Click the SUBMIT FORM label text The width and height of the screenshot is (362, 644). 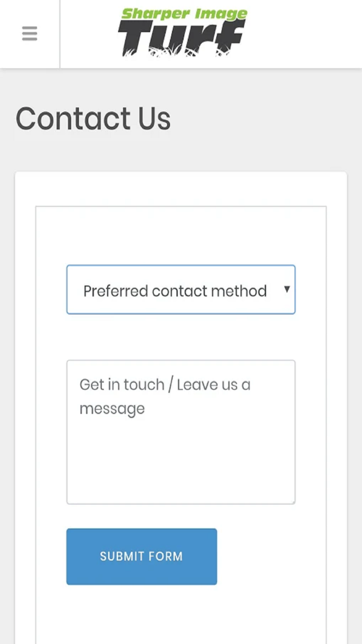pos(142,556)
